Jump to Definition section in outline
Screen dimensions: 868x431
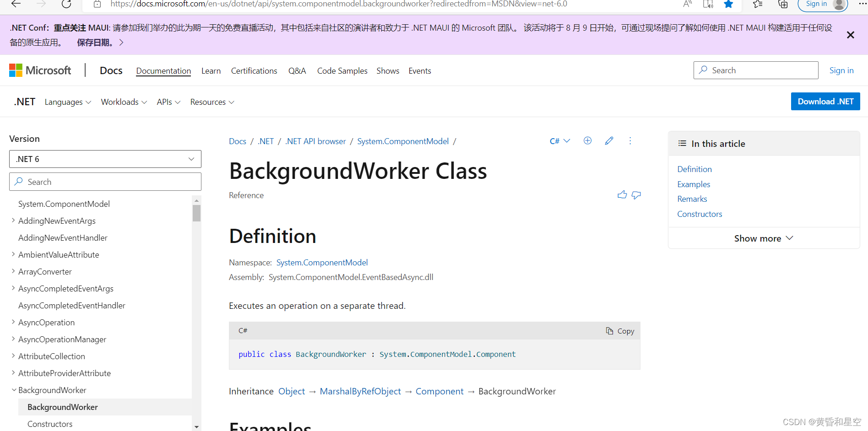pos(694,169)
